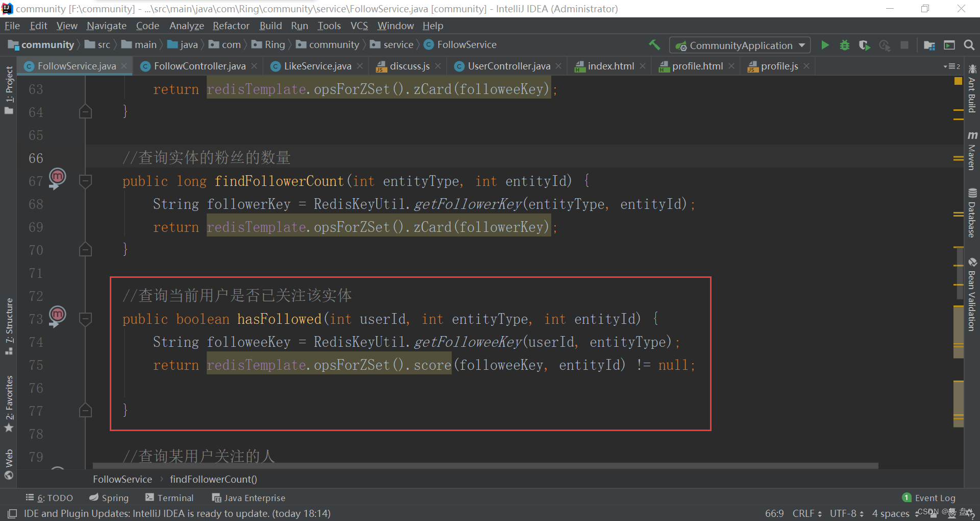Change CRLF line separator setting

pos(807,513)
